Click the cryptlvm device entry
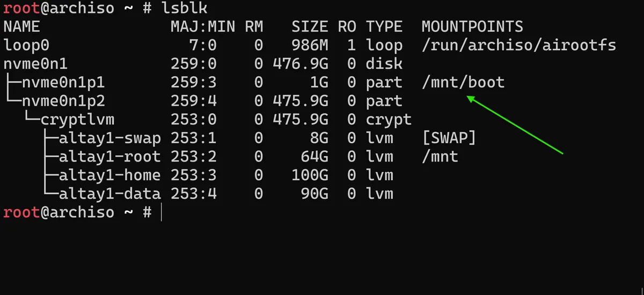Image resolution: width=644 pixels, height=295 pixels. coord(77,120)
